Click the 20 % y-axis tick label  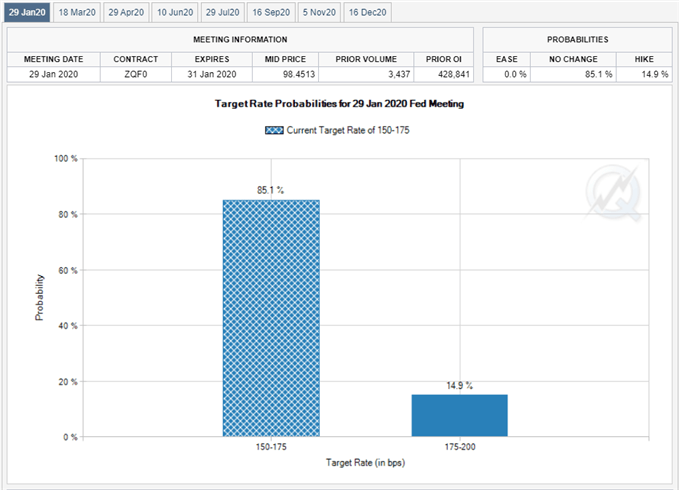(x=68, y=381)
